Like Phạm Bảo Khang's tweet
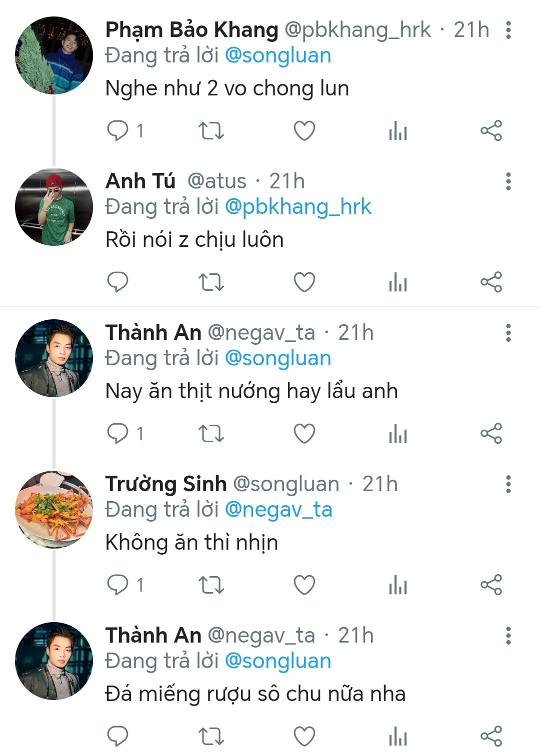 [304, 131]
